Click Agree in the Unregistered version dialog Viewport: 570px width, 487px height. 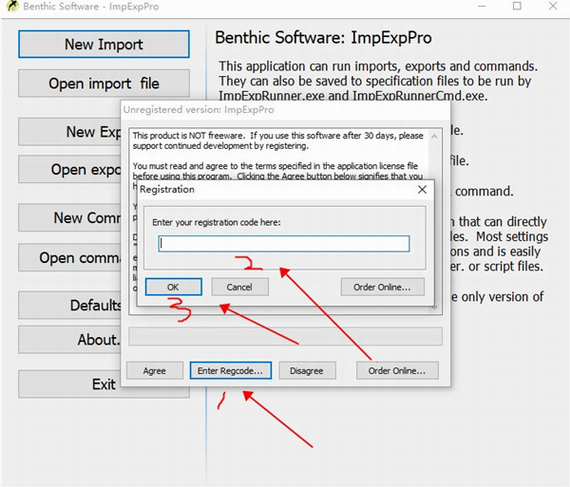coord(154,370)
